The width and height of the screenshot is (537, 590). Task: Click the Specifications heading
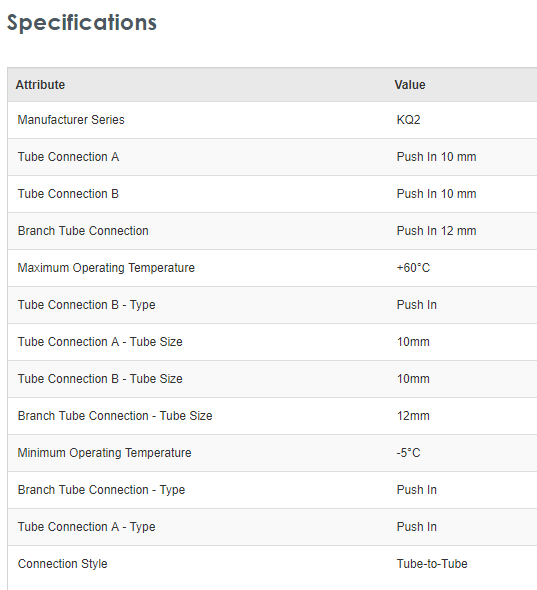pos(82,23)
